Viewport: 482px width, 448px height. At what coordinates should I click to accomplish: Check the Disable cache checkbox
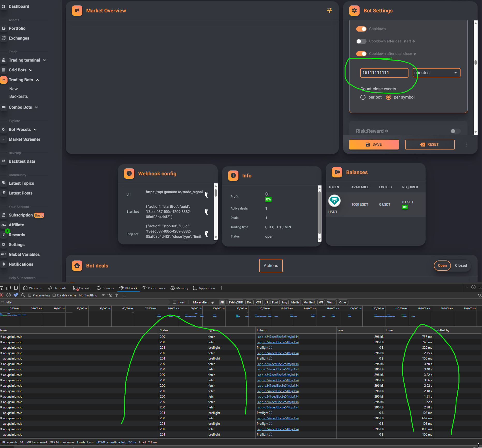pos(54,295)
